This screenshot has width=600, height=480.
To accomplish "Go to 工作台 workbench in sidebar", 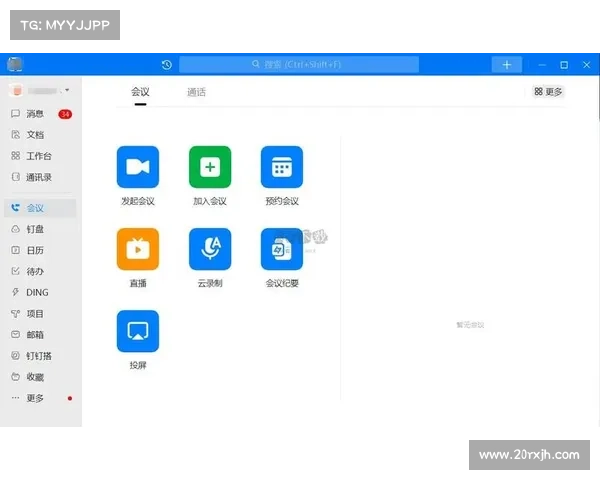I will (x=40, y=156).
